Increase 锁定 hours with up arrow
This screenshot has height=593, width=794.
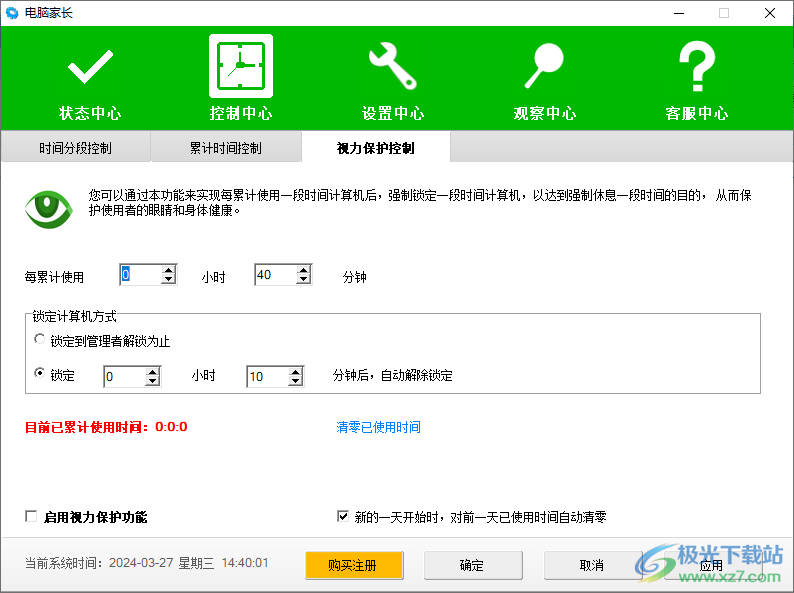coord(152,372)
